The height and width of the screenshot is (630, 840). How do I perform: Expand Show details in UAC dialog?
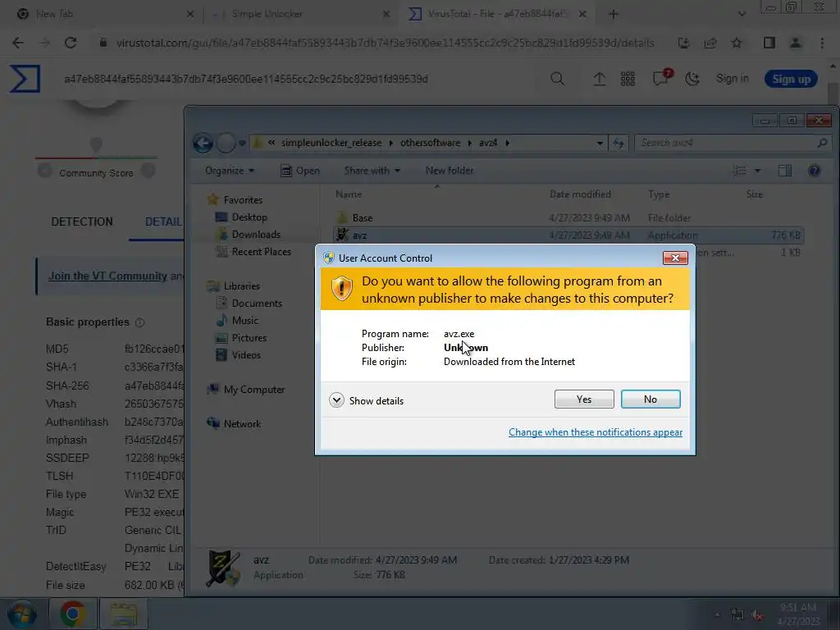pyautogui.click(x=367, y=400)
